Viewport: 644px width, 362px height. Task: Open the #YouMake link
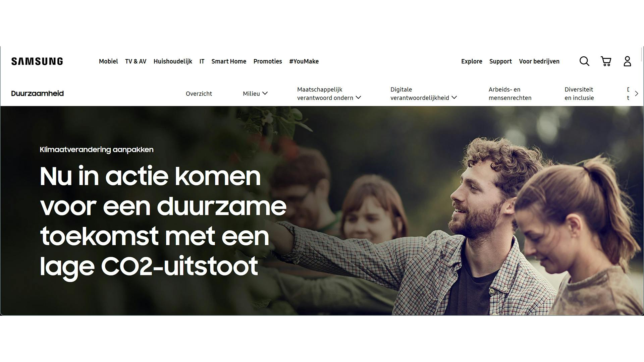pyautogui.click(x=304, y=61)
